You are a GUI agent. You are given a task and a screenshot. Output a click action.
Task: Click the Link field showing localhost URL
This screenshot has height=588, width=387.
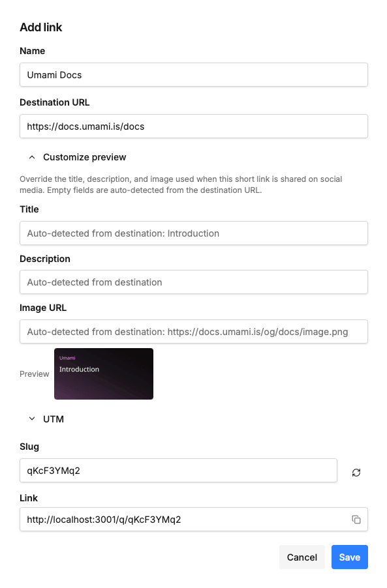(194, 520)
